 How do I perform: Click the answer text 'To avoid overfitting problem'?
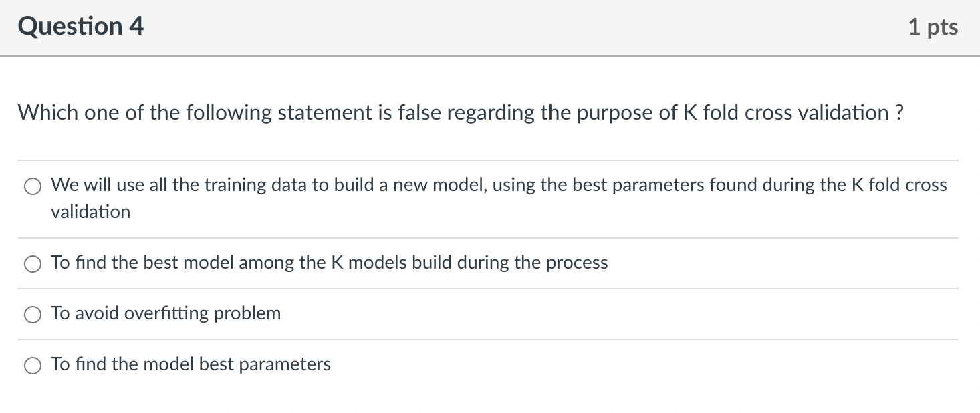(x=166, y=313)
